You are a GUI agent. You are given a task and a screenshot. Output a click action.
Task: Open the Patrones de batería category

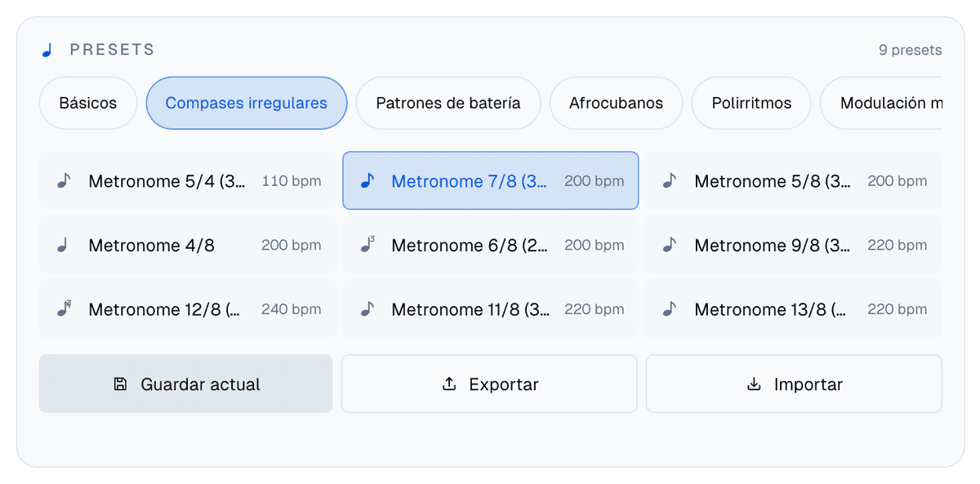pyautogui.click(x=448, y=103)
